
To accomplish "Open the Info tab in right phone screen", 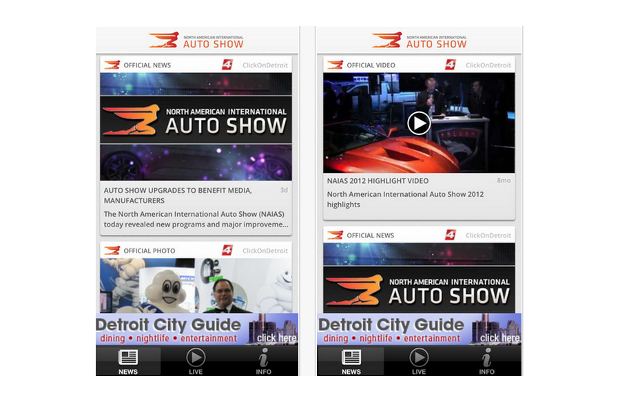I will tap(486, 361).
